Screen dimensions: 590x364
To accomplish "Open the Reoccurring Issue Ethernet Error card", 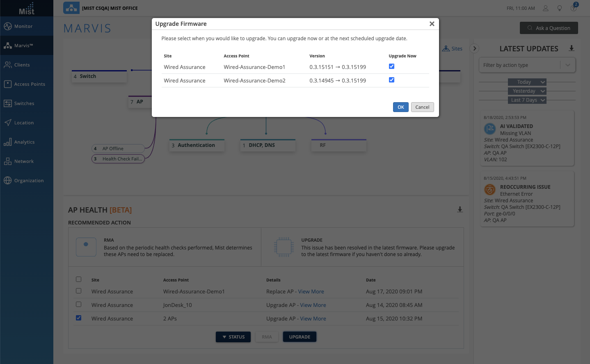I will click(527, 199).
